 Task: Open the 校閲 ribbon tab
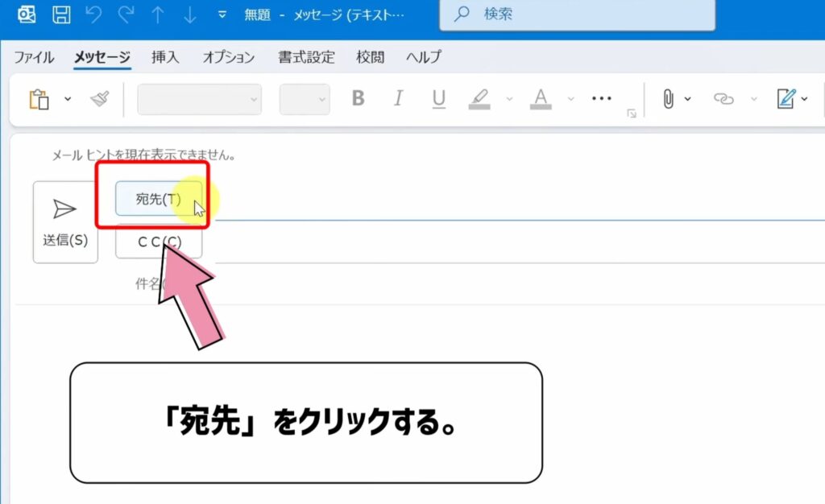tap(370, 57)
